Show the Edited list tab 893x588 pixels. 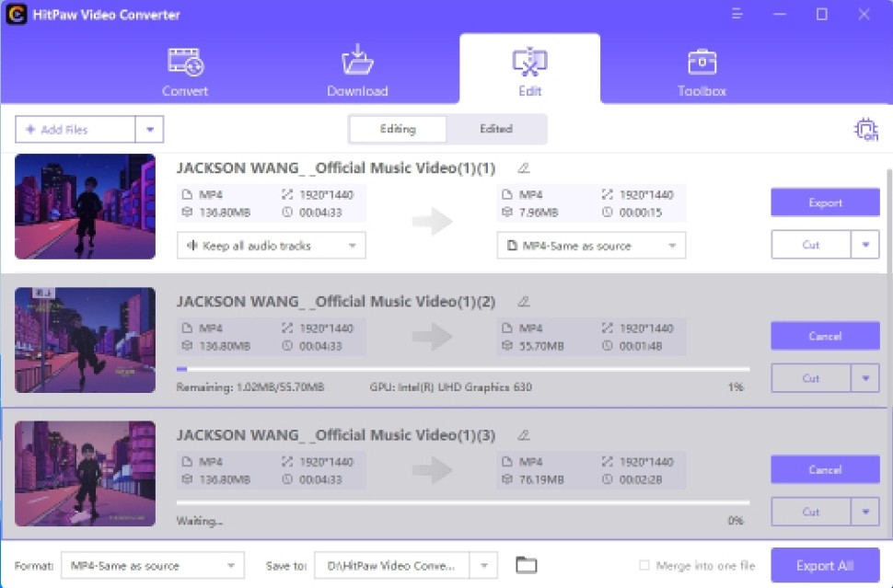[x=496, y=129]
